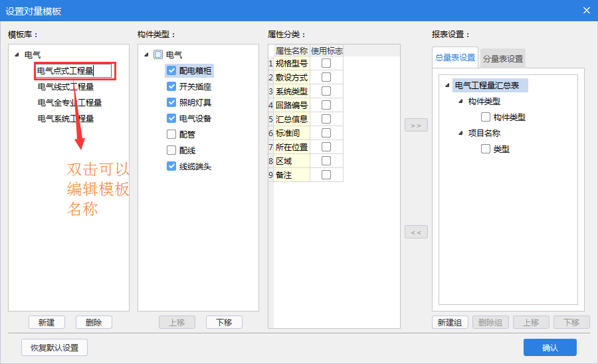
Task: Select the 总量表设置 tab
Action: click(455, 58)
